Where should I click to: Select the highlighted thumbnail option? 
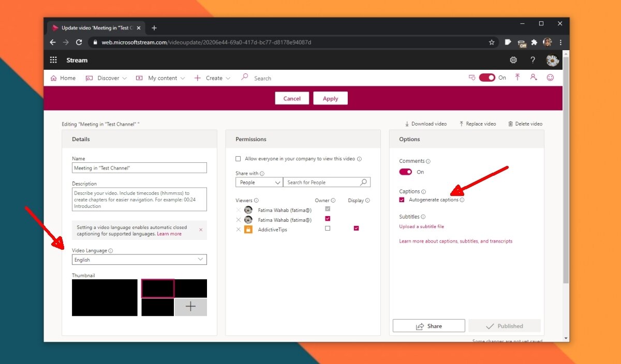point(158,288)
